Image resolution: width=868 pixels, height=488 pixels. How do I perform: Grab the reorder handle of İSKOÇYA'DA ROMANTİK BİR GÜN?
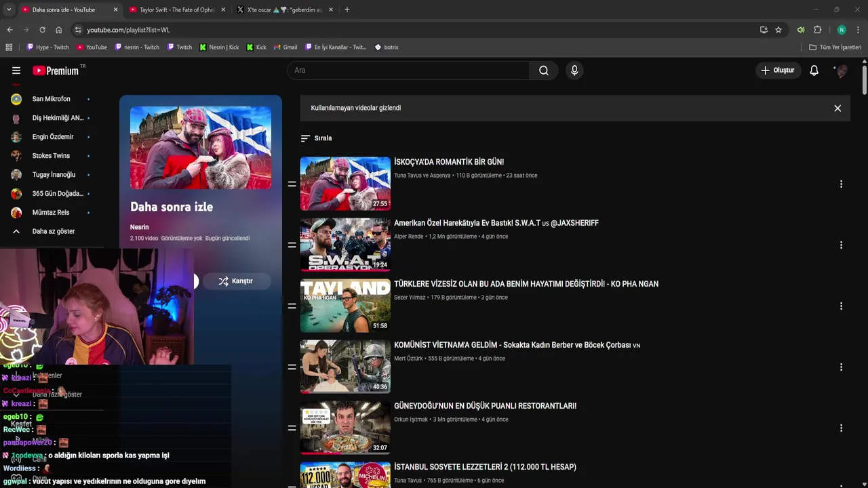pos(292,184)
